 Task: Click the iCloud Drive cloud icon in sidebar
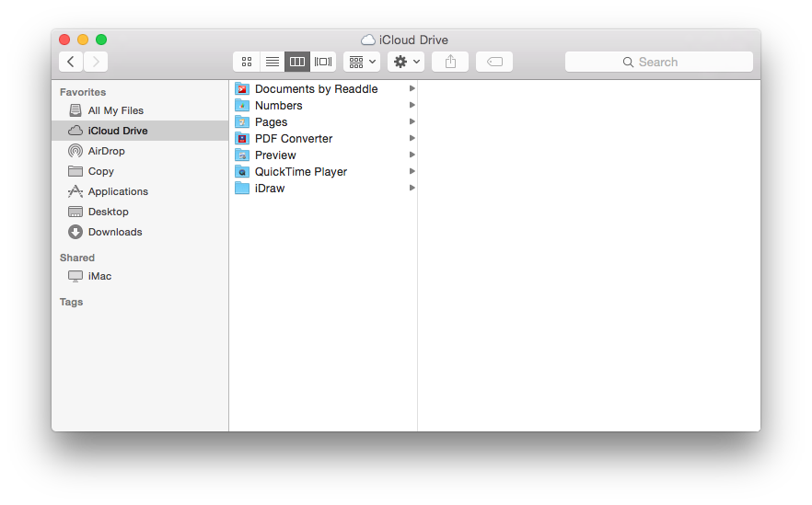[x=75, y=131]
